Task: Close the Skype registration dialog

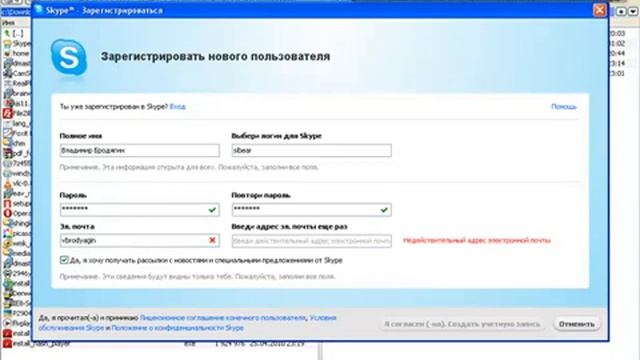Action: tap(599, 10)
